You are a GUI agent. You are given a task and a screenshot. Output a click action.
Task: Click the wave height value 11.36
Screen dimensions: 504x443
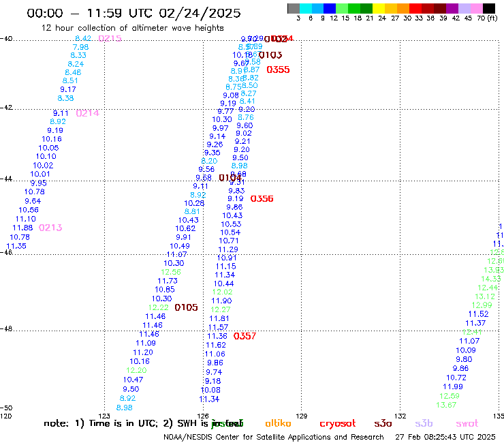[x=217, y=336]
